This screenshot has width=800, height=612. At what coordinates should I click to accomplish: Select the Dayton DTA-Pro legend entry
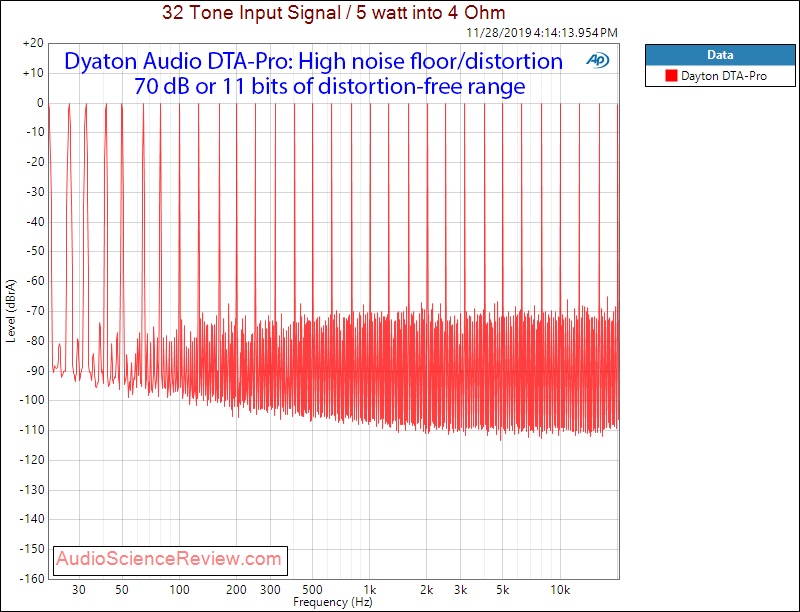click(x=720, y=76)
